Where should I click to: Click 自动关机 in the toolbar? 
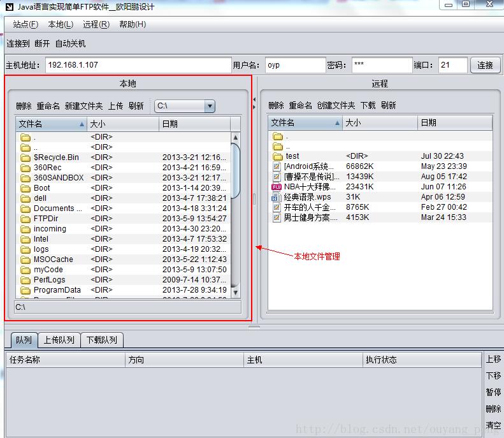[70, 43]
